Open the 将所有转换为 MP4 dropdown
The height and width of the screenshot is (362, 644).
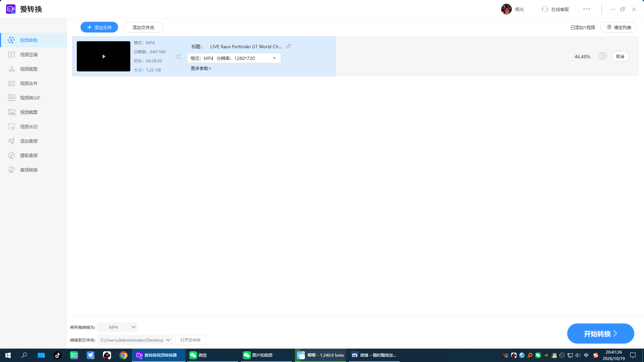(118, 327)
